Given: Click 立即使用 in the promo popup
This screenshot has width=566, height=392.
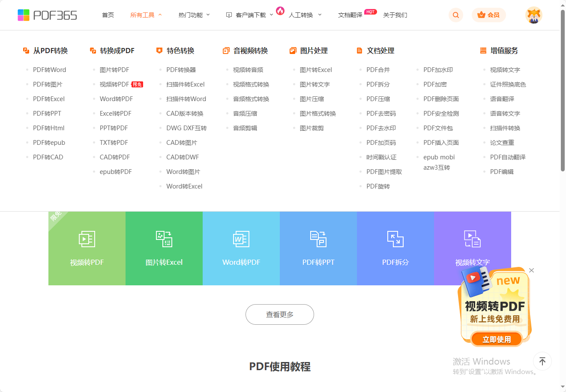Looking at the screenshot, I should click(497, 339).
